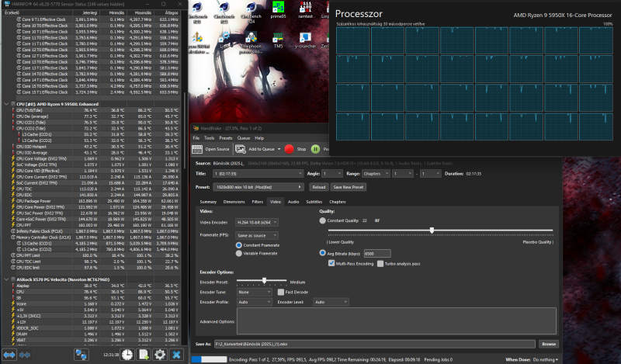Open prime95 desktop shortcut
This screenshot has height=364, width=621.
tap(278, 10)
